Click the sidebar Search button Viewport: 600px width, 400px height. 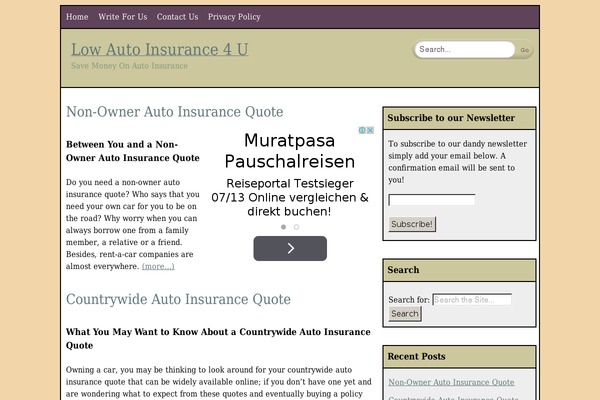405,314
